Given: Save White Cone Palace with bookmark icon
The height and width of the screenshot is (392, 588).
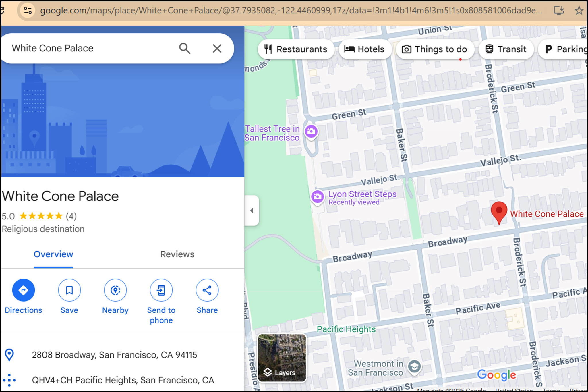Looking at the screenshot, I should point(69,290).
